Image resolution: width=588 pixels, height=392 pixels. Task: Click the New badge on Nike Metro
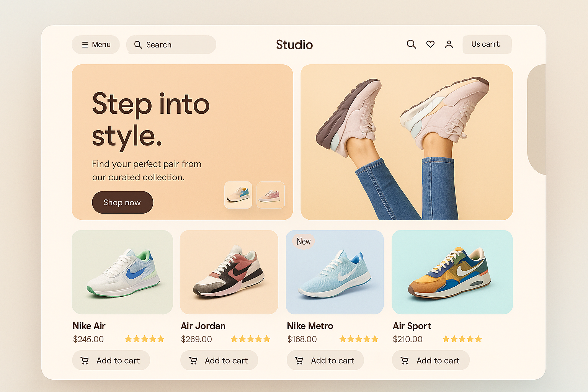pyautogui.click(x=304, y=242)
